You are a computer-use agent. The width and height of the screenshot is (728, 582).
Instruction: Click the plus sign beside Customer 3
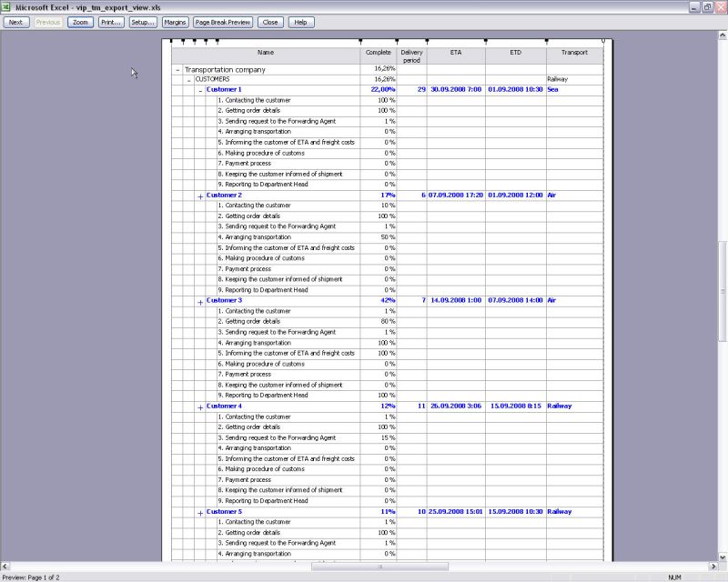pyautogui.click(x=200, y=302)
